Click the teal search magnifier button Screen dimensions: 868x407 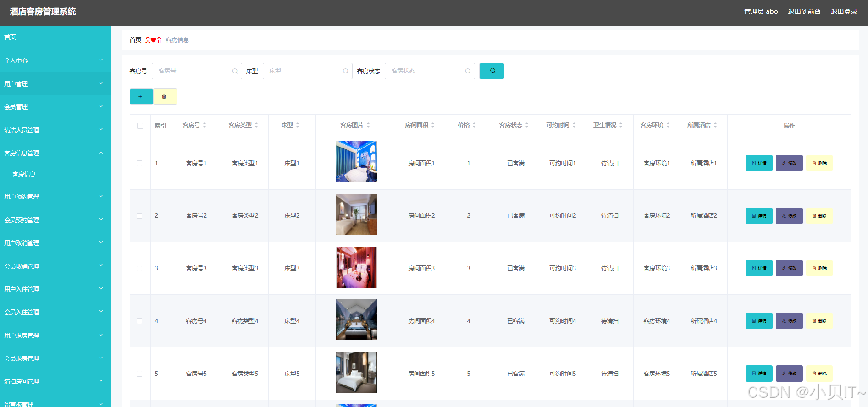coord(492,71)
